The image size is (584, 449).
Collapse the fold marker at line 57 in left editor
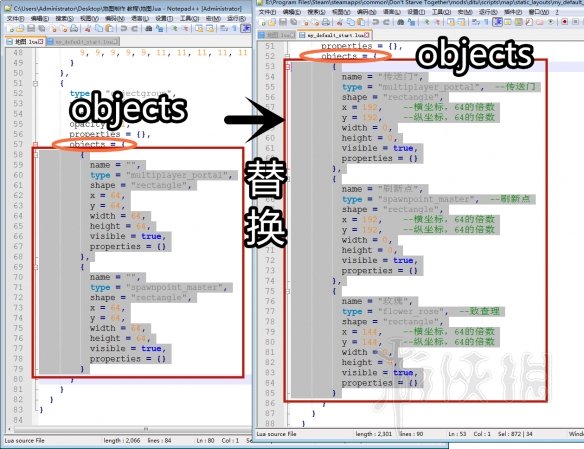pyautogui.click(x=35, y=144)
